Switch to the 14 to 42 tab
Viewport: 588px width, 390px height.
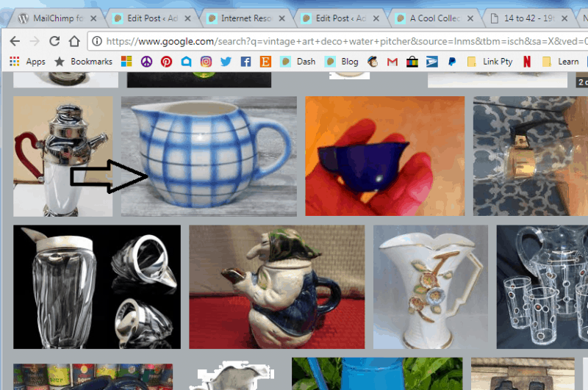click(x=524, y=18)
